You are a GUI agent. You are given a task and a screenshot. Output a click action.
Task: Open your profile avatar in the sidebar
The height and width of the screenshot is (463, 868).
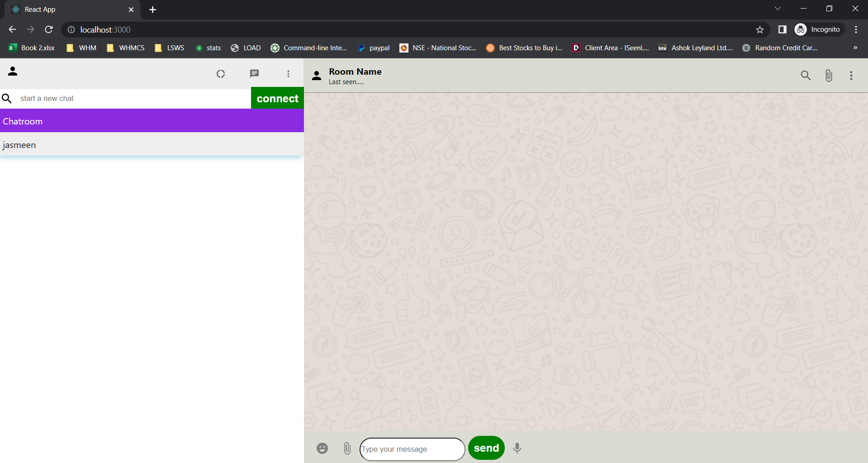pos(12,72)
